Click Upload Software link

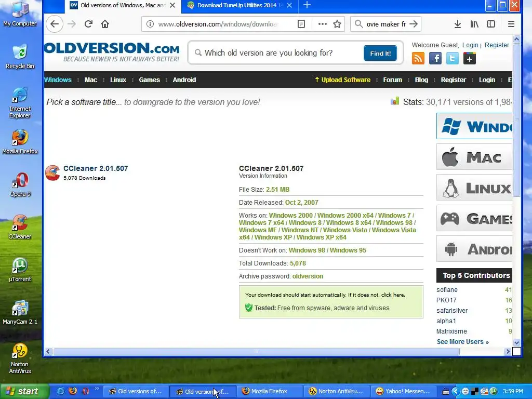tap(343, 79)
